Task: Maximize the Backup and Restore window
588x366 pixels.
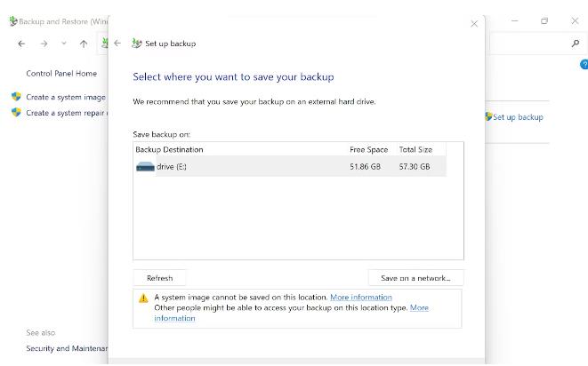Action: (544, 21)
